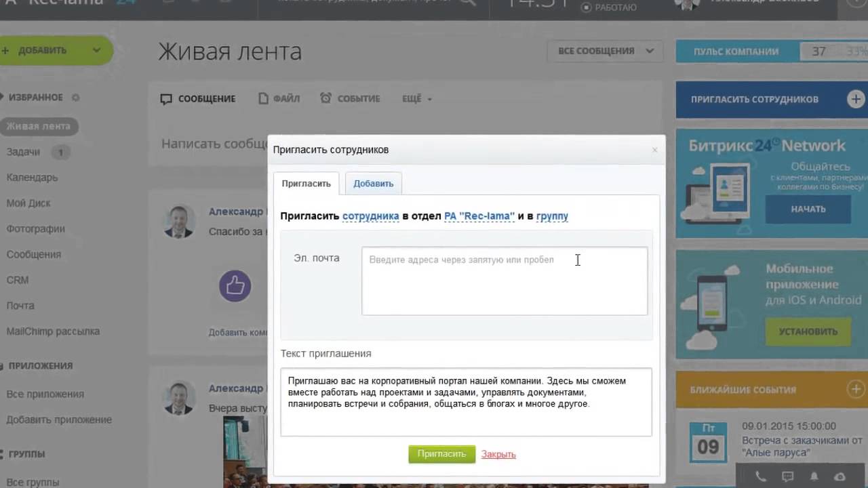This screenshot has height=488, width=868.
Task: Collapse the Приложения section
Action: [37, 366]
